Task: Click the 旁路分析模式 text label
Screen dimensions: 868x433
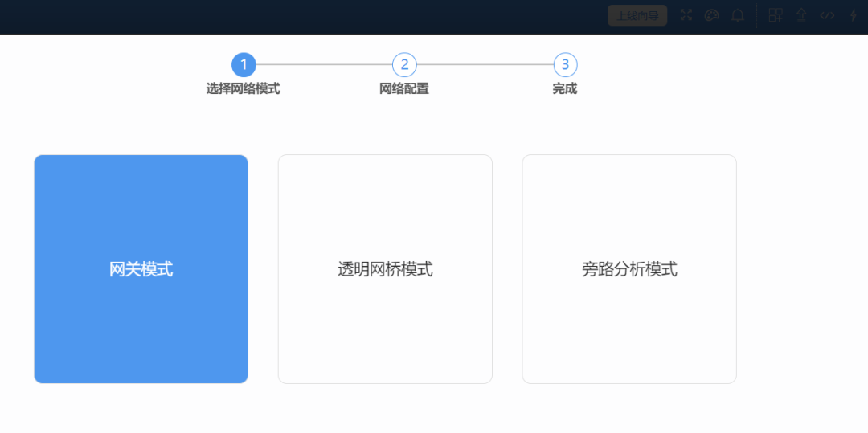Action: (629, 270)
